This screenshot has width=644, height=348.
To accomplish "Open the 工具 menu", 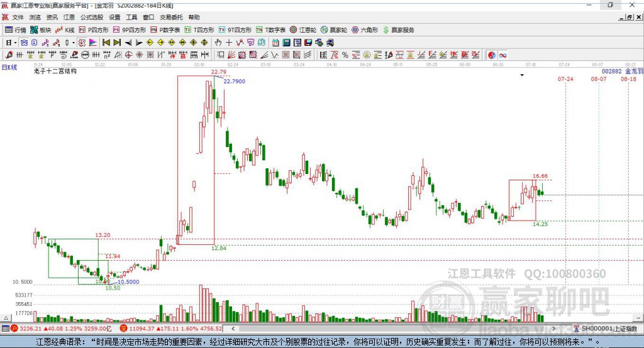I will 131,17.
